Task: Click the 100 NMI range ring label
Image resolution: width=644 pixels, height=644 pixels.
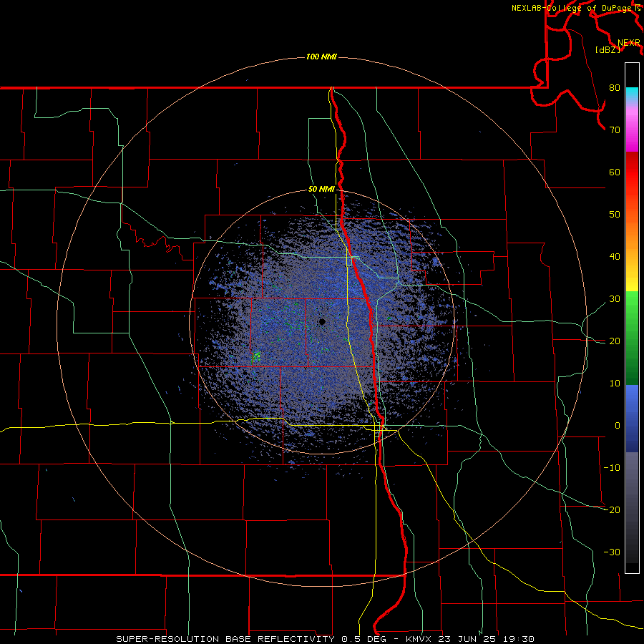Action: tap(321, 57)
